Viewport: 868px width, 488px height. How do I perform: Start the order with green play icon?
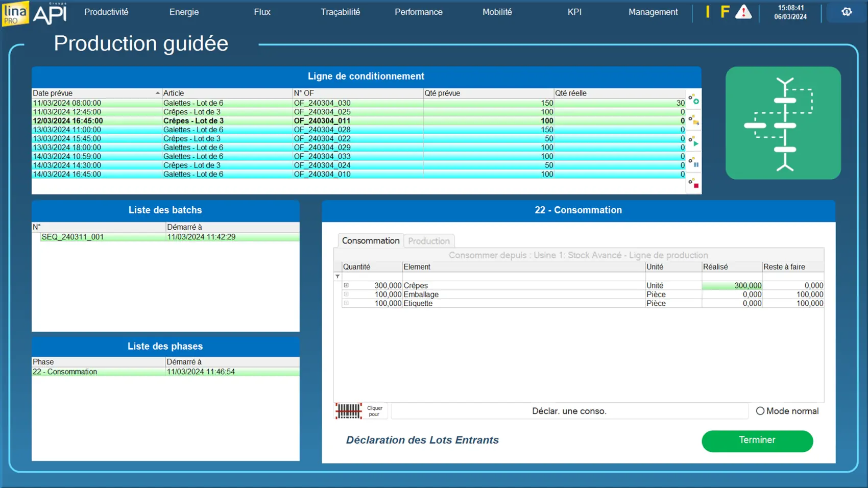pos(693,141)
